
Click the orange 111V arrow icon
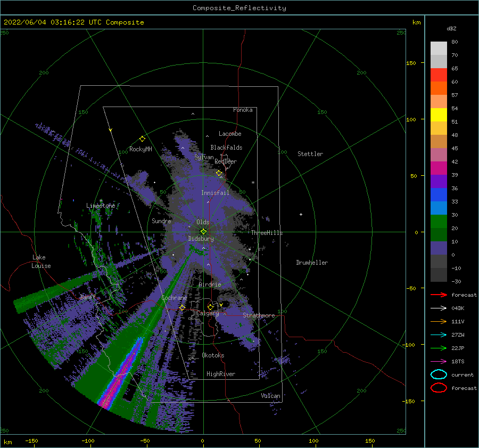pyautogui.click(x=439, y=321)
